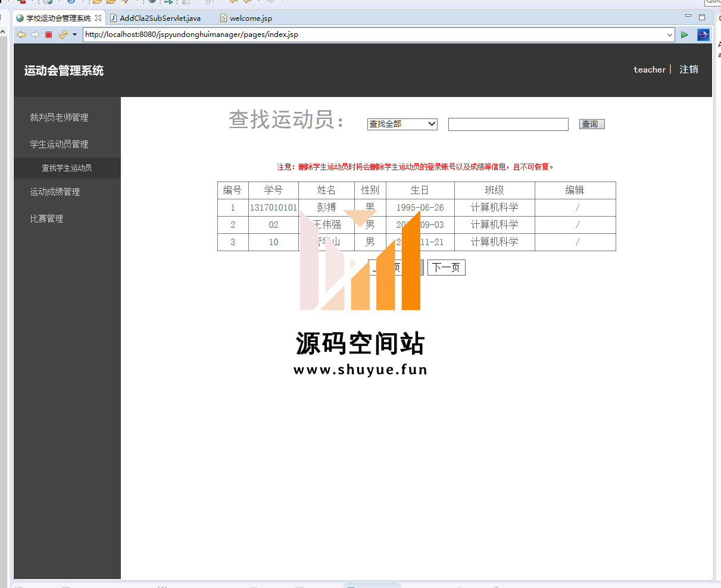The image size is (721, 588).
Task: Click the 注销 logout link
Action: click(x=689, y=70)
